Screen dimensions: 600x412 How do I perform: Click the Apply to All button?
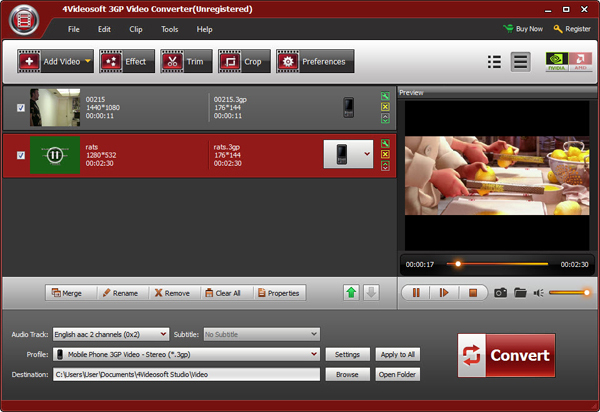pyautogui.click(x=398, y=354)
